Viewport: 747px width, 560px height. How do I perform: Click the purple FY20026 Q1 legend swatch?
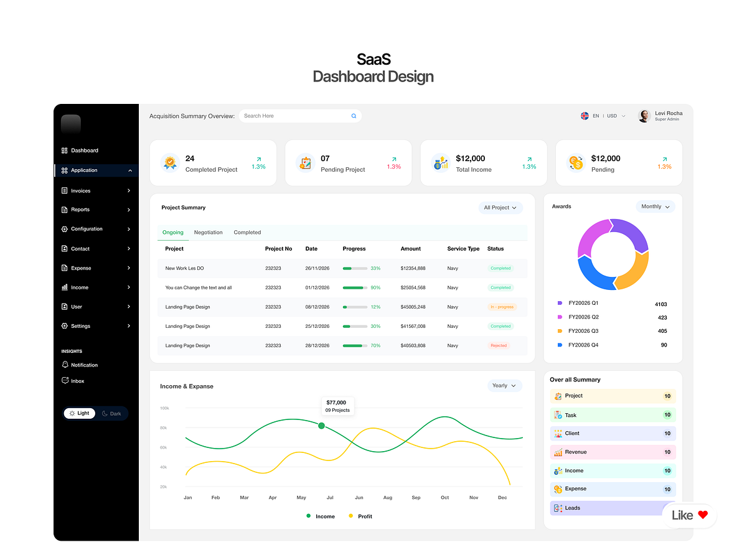560,303
